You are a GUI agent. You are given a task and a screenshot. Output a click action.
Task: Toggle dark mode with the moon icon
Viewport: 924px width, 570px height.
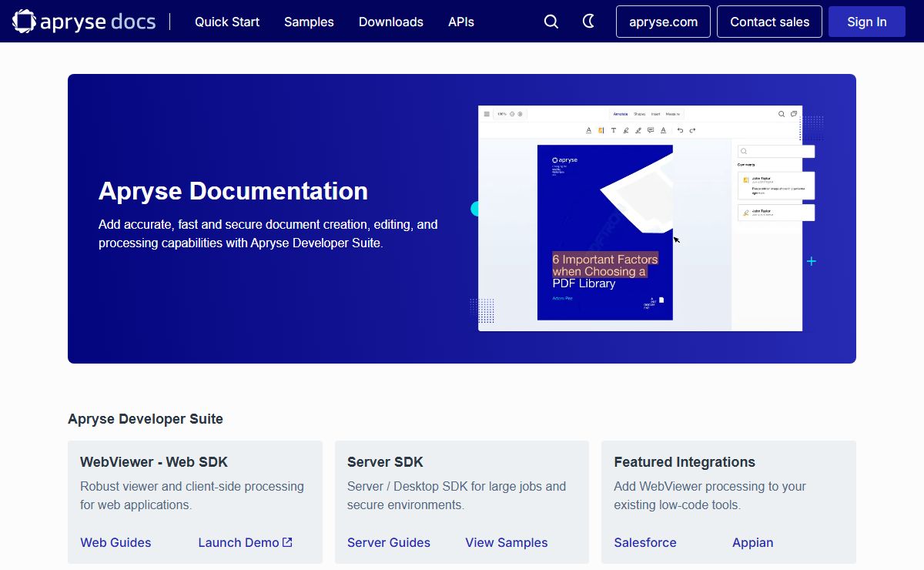coord(589,22)
